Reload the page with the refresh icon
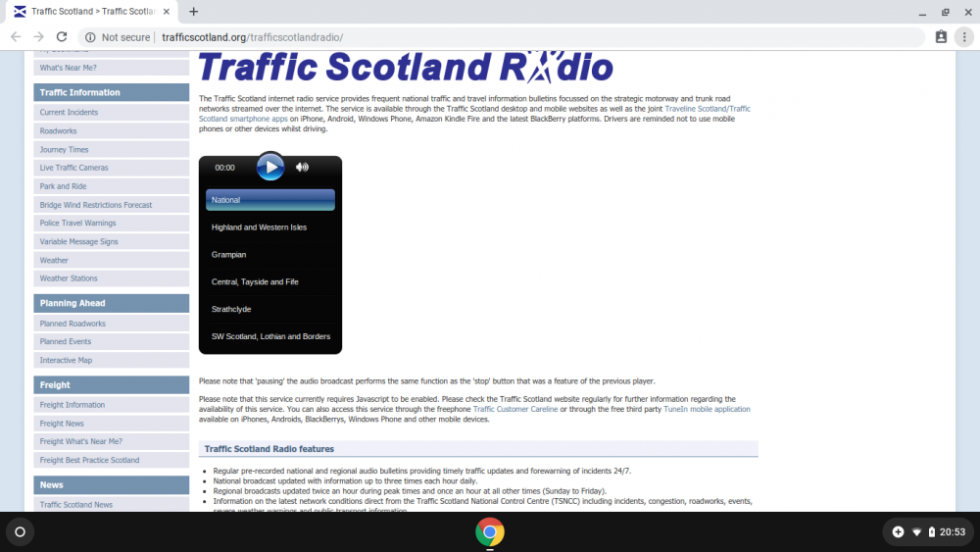 (x=61, y=37)
